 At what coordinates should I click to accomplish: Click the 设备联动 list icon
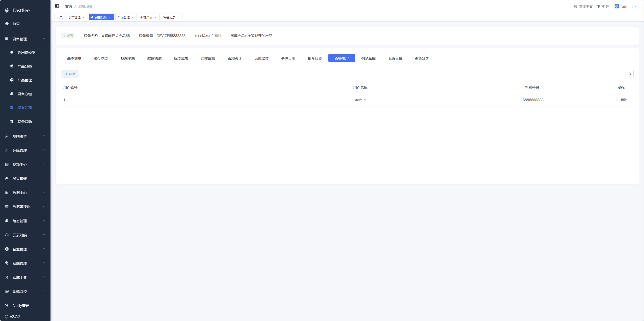click(12, 121)
